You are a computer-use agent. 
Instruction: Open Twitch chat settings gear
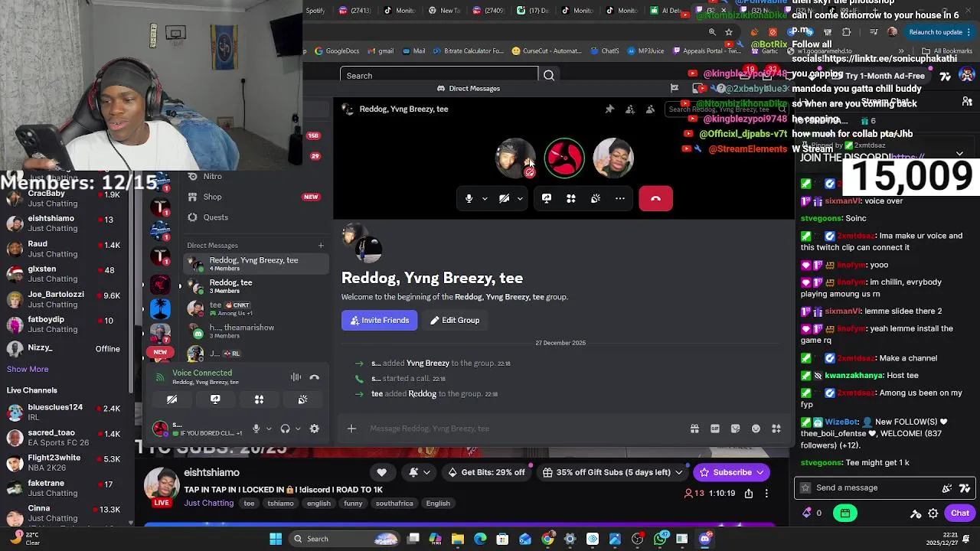coord(933,514)
